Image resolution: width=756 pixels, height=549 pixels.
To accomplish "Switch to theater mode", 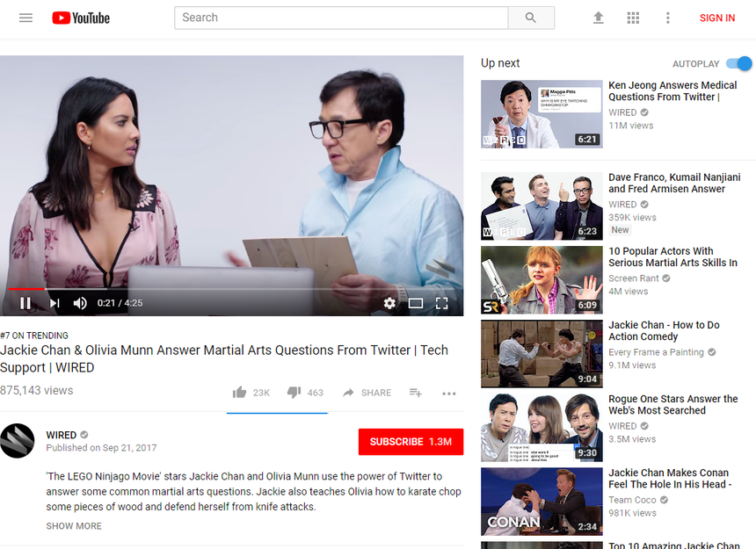I will tap(416, 303).
